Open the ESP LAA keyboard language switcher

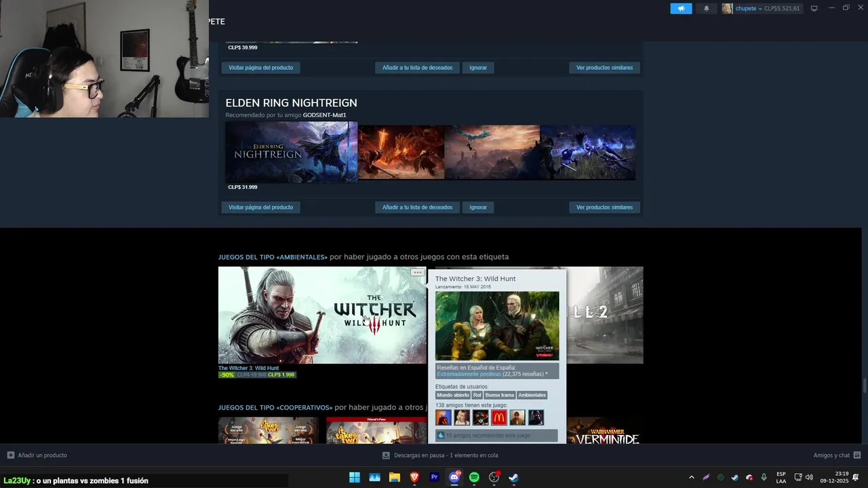point(781,477)
